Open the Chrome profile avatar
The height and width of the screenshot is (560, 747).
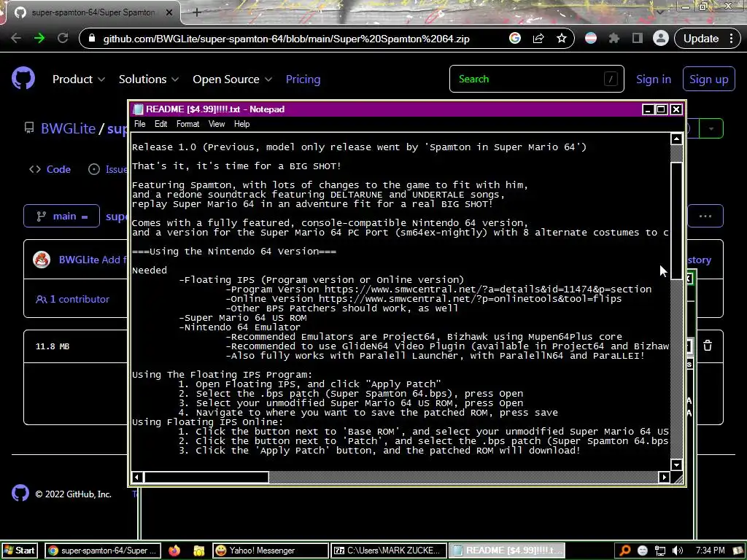point(661,38)
